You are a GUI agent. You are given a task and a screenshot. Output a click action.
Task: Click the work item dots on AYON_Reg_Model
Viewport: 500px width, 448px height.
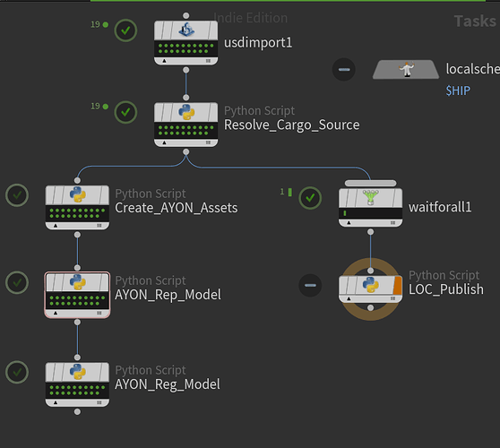point(77,390)
